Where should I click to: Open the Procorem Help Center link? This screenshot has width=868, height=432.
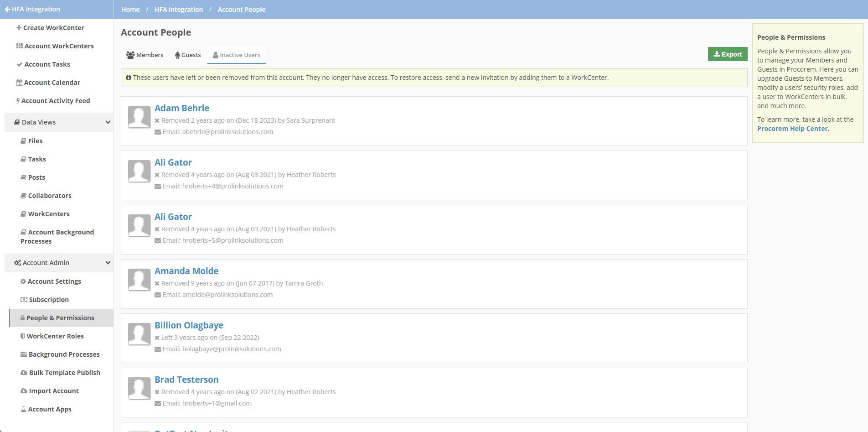pyautogui.click(x=792, y=129)
